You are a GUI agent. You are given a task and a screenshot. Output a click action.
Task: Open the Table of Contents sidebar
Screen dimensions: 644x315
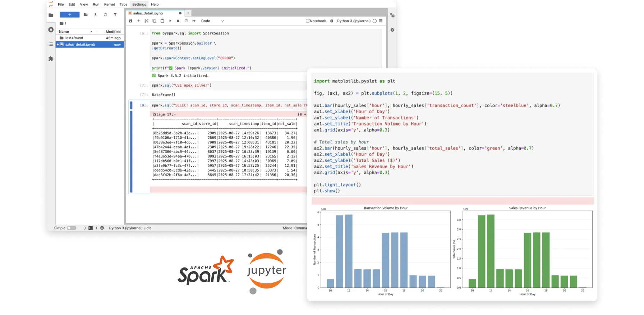point(51,44)
